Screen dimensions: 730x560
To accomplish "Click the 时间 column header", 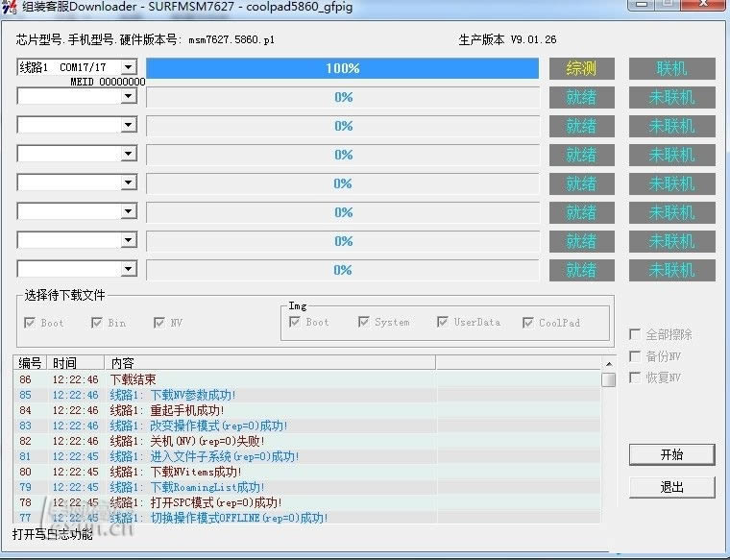I will pos(75,363).
